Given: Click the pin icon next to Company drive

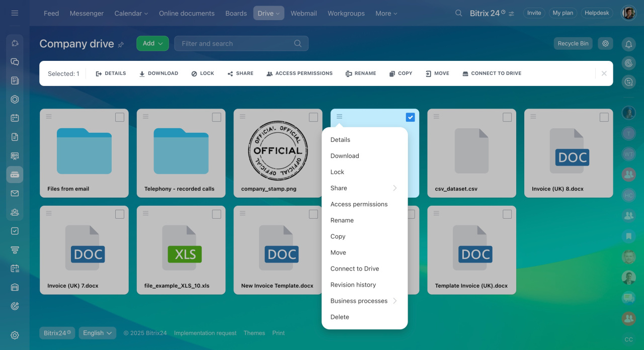Looking at the screenshot, I should pos(121,45).
